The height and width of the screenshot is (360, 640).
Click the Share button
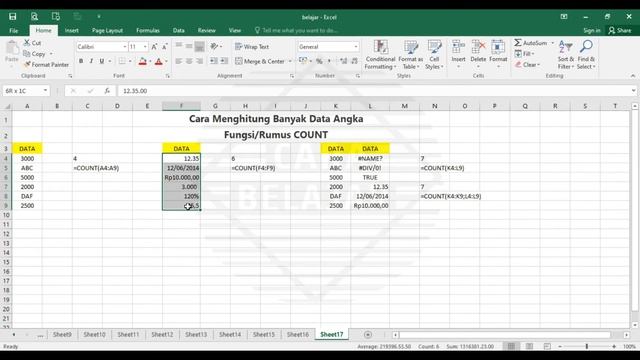[620, 31]
